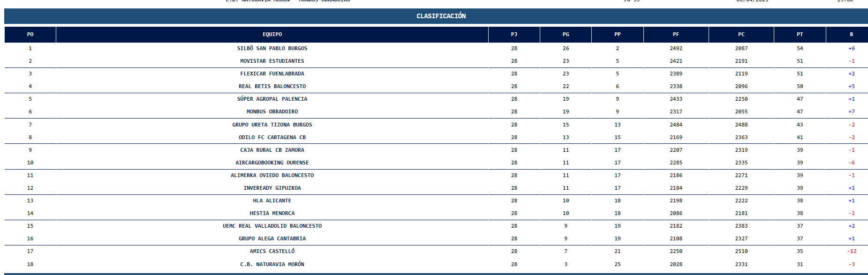Select the R column header
This screenshot has width=868, height=275.
click(851, 35)
